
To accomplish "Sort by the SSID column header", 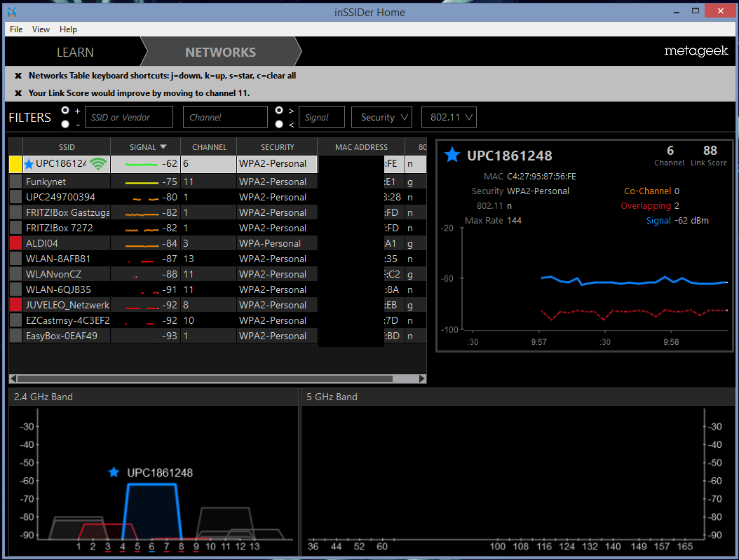I will tap(67, 147).
